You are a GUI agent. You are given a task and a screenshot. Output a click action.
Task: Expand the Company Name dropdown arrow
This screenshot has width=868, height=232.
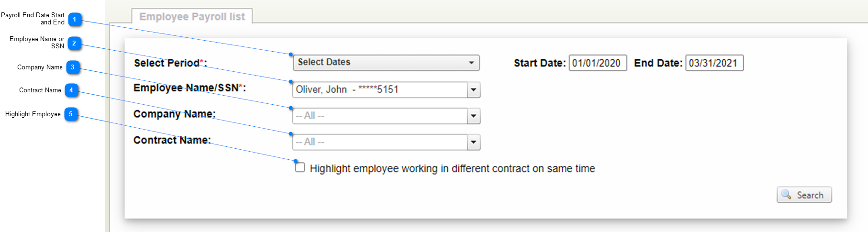474,116
